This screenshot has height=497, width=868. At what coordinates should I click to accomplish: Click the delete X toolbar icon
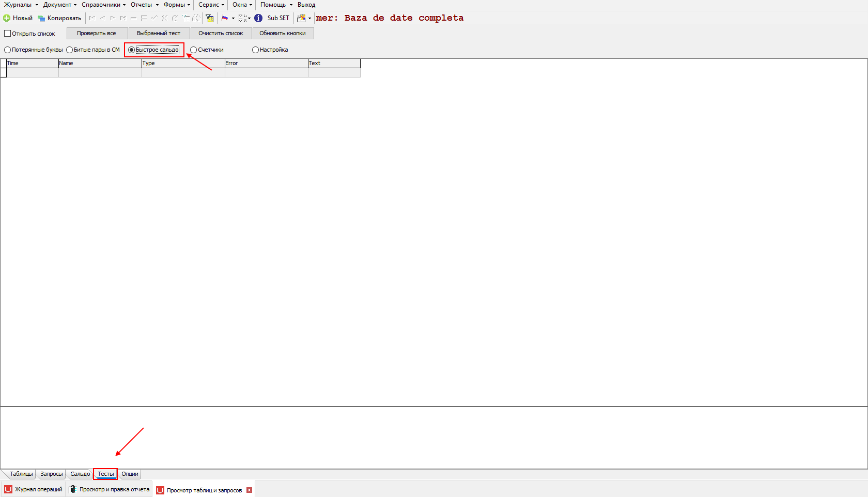(x=164, y=18)
